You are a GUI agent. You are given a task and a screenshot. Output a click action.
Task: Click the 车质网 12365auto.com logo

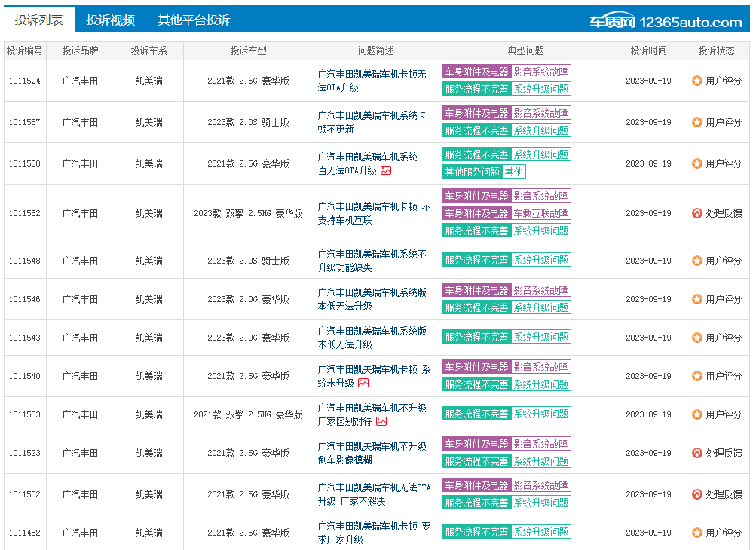[x=666, y=21]
